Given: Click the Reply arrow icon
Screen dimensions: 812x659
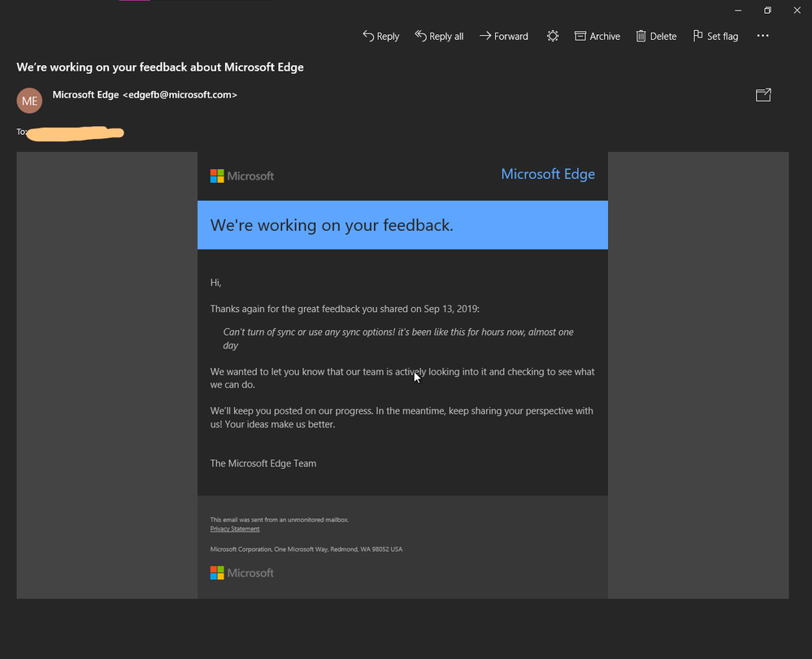Looking at the screenshot, I should [370, 36].
